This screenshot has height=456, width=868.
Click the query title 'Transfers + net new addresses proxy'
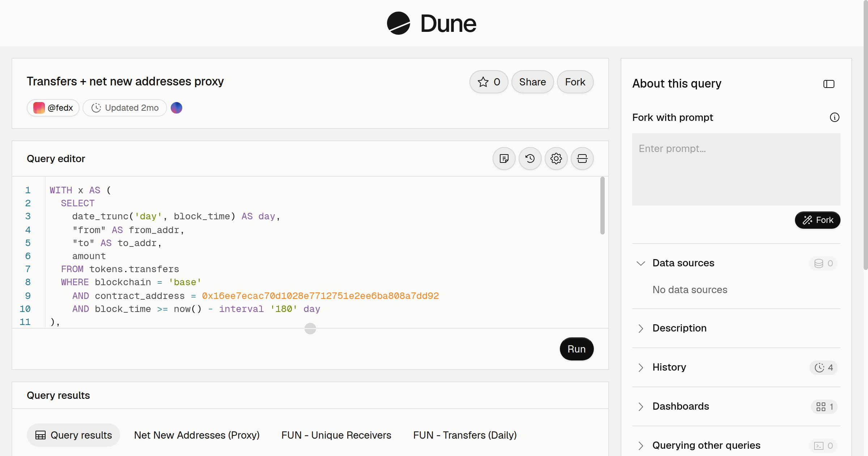coord(125,81)
